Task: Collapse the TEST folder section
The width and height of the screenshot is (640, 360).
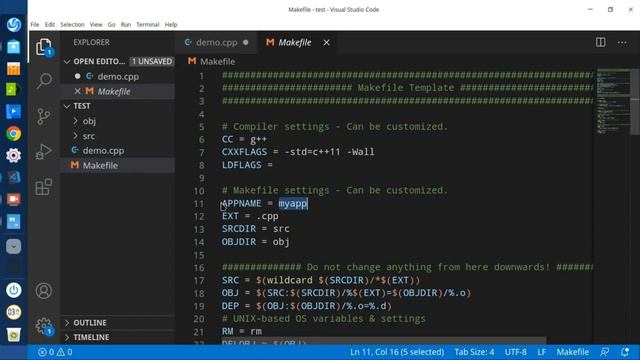Action: tap(67, 106)
